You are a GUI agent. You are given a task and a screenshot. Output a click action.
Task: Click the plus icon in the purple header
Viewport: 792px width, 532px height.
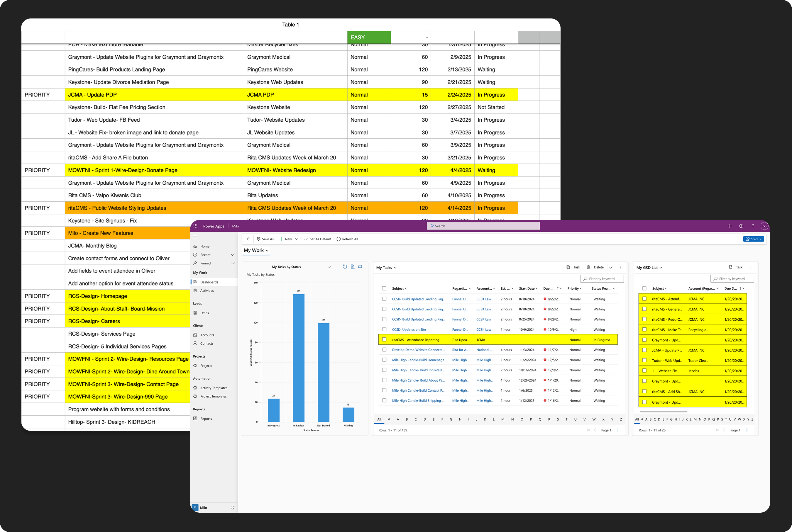pos(730,226)
